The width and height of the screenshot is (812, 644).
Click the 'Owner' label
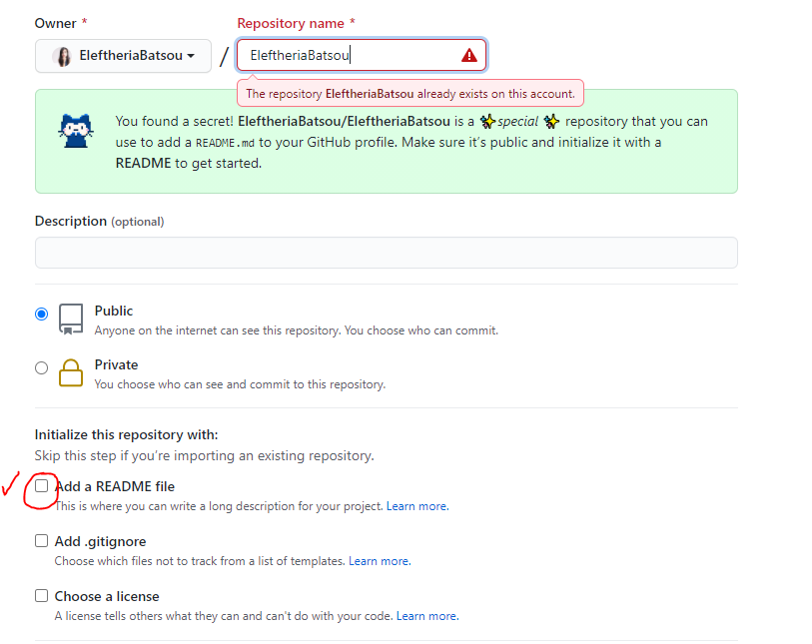[55, 23]
